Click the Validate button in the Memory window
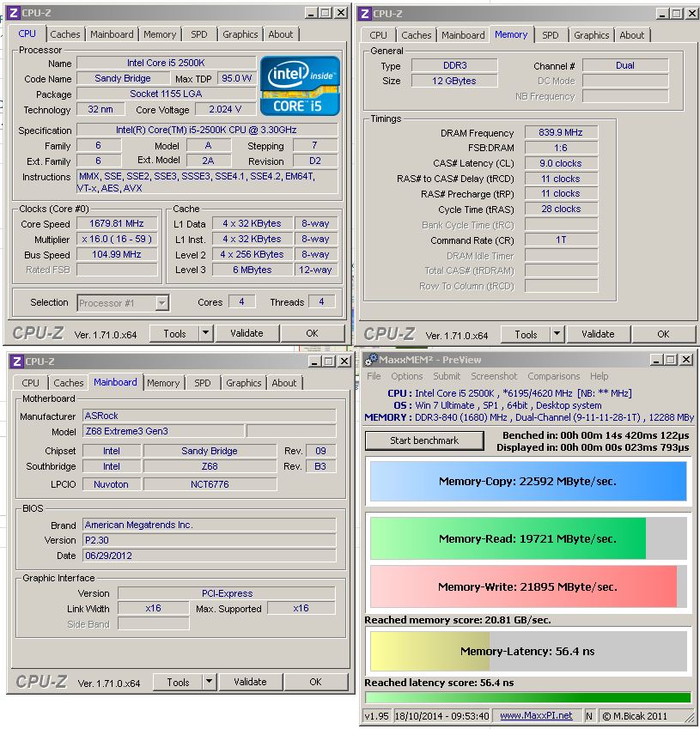 coord(598,334)
